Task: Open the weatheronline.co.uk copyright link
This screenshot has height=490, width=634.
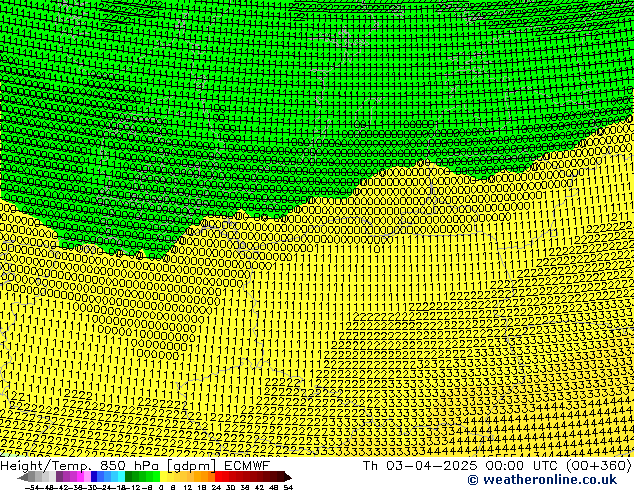Action: pos(542,480)
